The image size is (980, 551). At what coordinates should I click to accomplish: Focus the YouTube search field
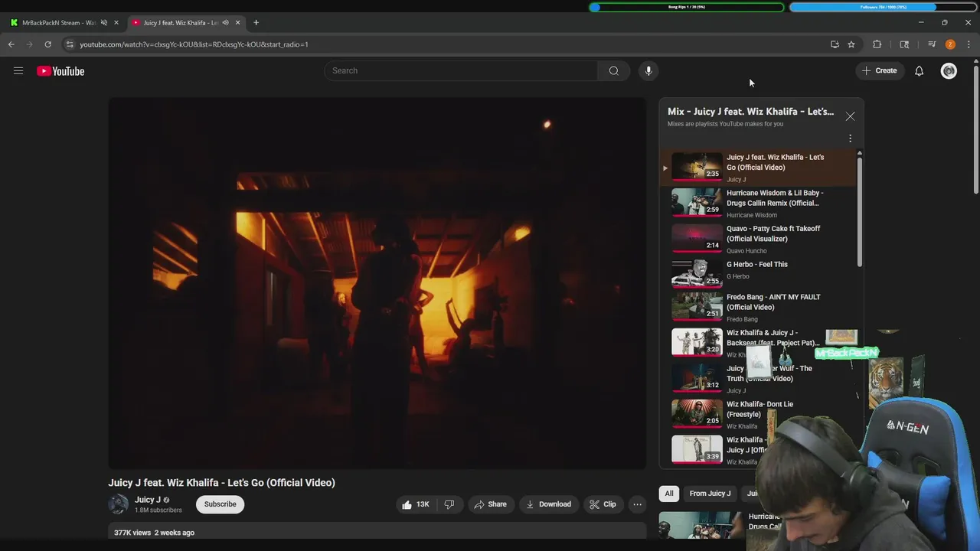point(461,71)
